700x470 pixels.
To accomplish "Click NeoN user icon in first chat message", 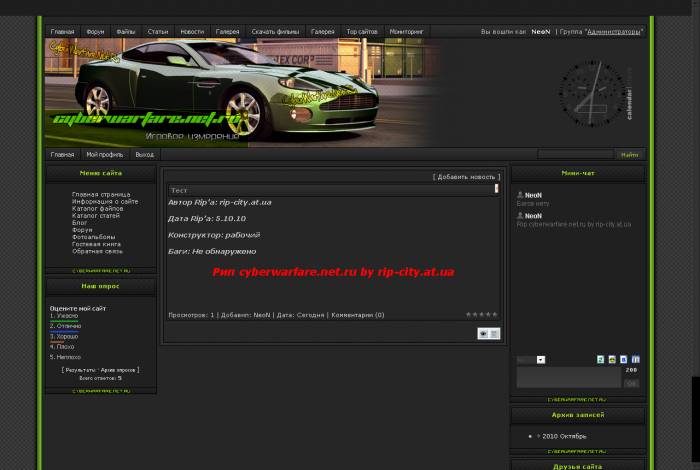I will click(520, 195).
